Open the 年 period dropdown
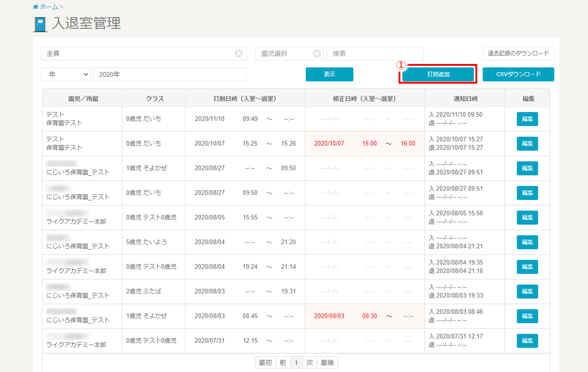The height and width of the screenshot is (372, 588). pos(66,74)
